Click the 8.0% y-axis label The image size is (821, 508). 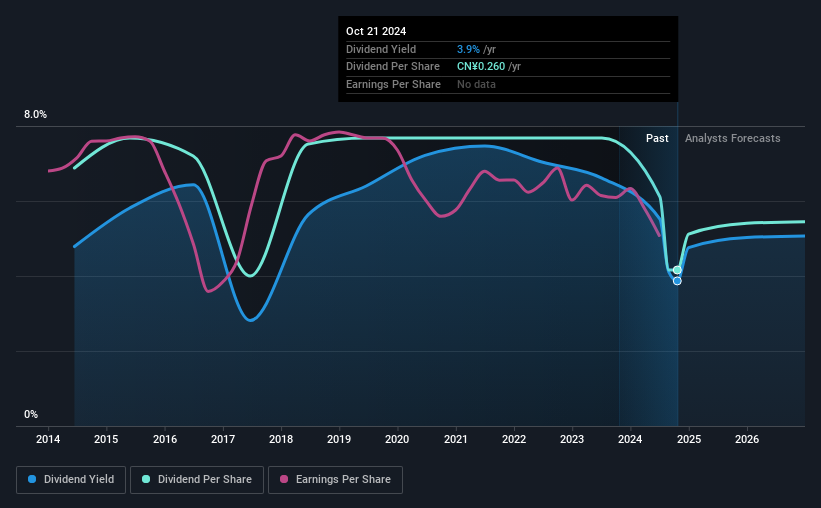coord(35,115)
